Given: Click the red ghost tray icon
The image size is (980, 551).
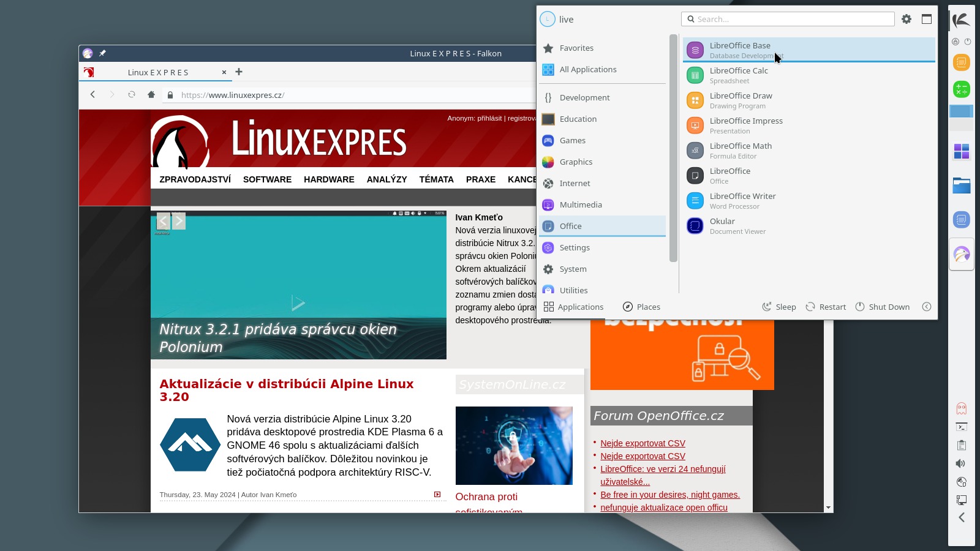Looking at the screenshot, I should coord(962,408).
